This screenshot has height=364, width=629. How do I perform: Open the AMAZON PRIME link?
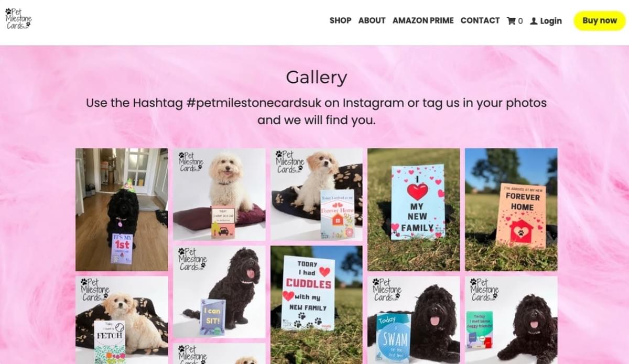(x=423, y=20)
